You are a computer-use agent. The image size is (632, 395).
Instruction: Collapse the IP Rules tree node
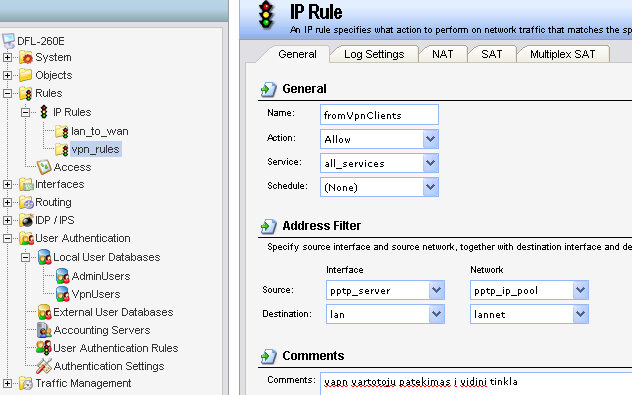coord(25,112)
